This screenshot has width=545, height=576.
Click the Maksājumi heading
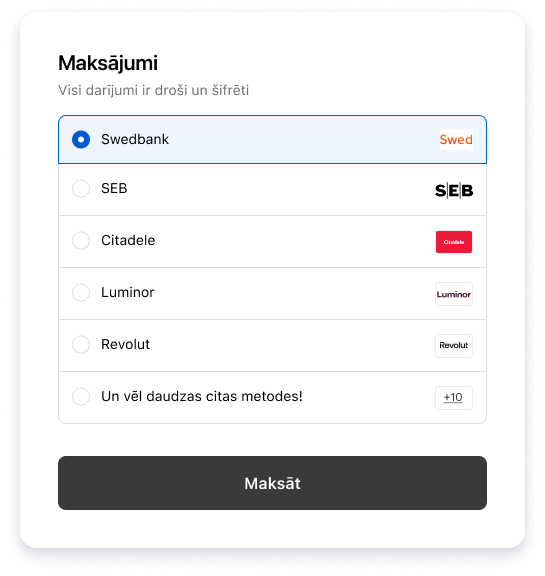tap(108, 63)
